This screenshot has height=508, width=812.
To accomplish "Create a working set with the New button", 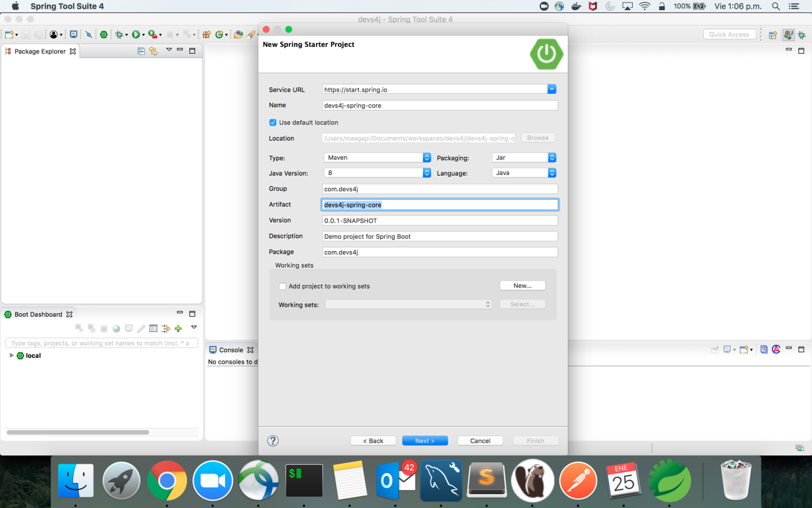I will pyautogui.click(x=522, y=285).
